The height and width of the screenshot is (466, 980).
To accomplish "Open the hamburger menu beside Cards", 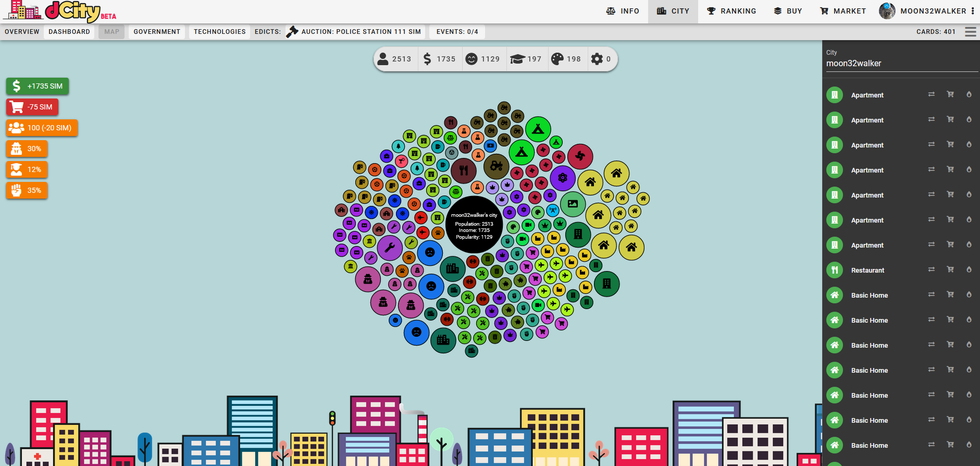I will click(971, 32).
